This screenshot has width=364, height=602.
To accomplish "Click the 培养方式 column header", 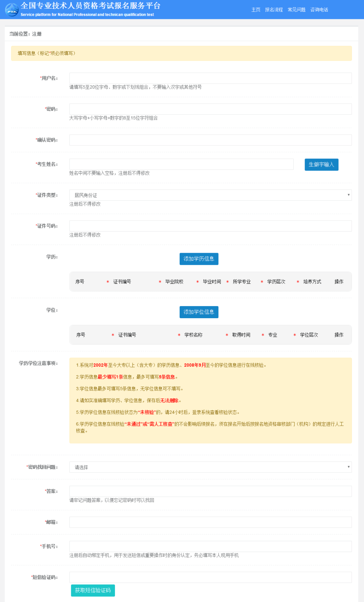I will [312, 282].
